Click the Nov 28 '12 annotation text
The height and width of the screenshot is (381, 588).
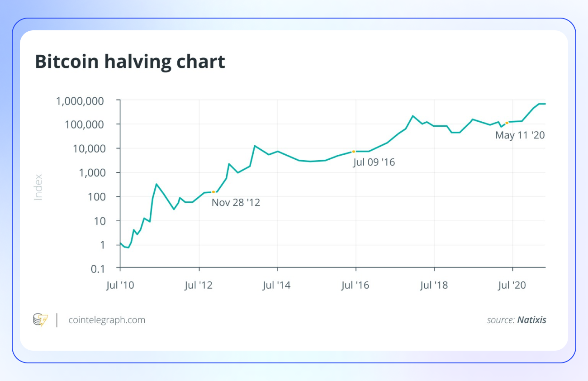pos(236,202)
